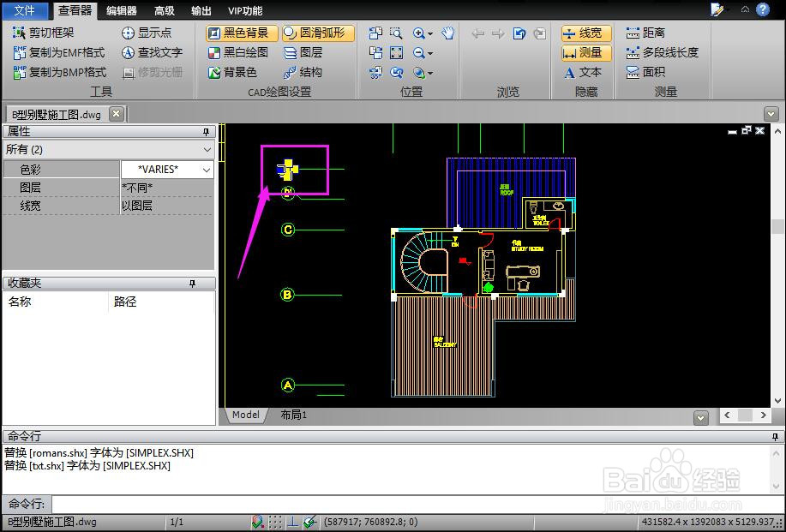Viewport: 786px width, 532px height.
Task: Expand the zoom out dropdown arrow
Action: [x=430, y=54]
